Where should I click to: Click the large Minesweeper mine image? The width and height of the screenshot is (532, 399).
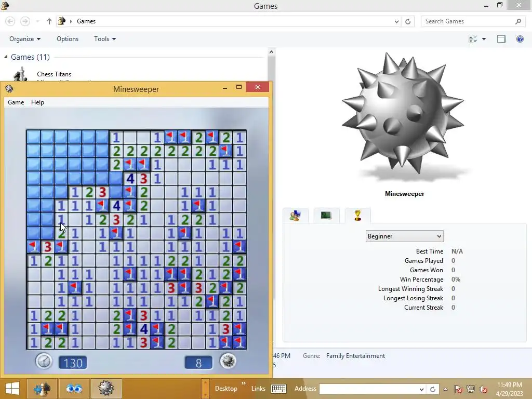click(403, 114)
